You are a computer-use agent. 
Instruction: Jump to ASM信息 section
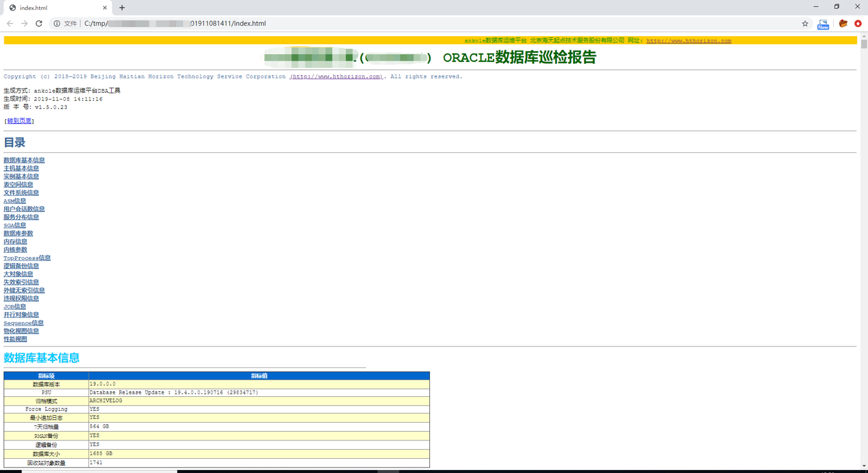pos(15,201)
